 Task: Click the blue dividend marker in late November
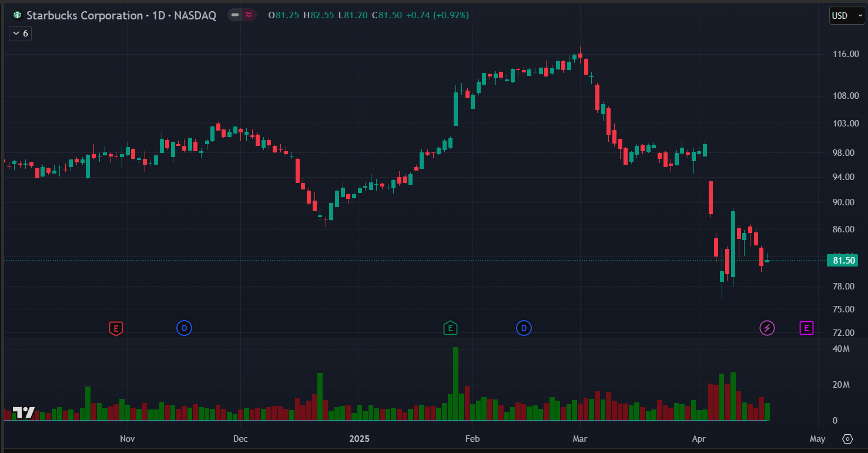pos(185,328)
